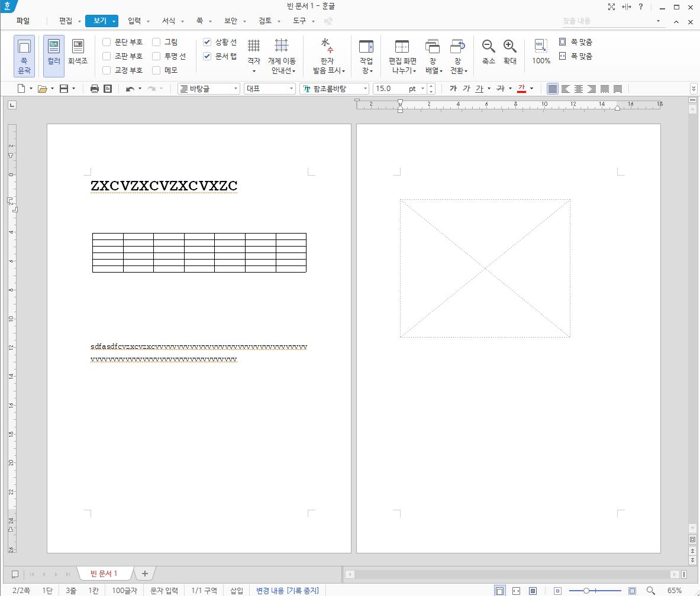
Task: Open the 바탕글 style dropdown
Action: pyautogui.click(x=236, y=89)
